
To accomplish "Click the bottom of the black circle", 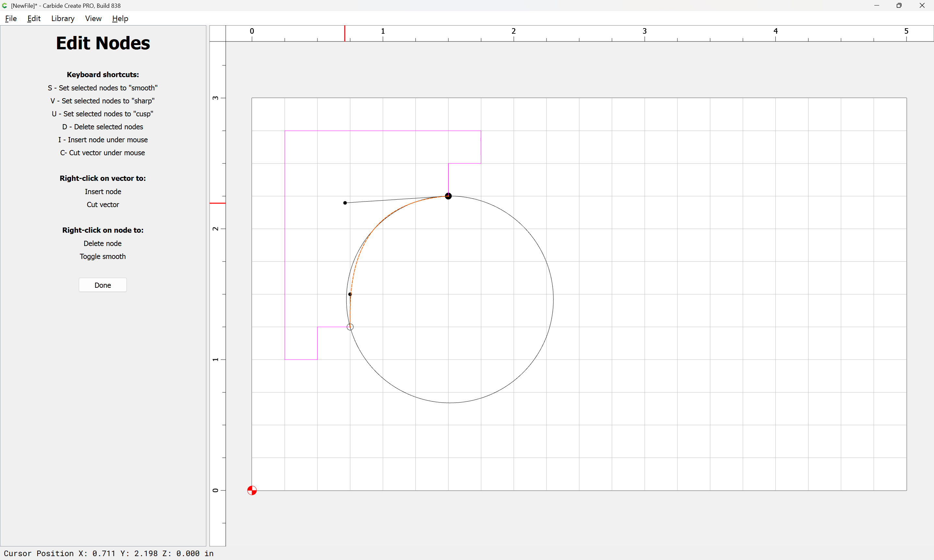I will tap(449, 402).
